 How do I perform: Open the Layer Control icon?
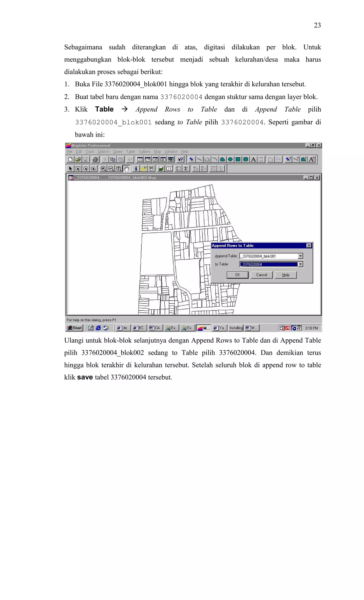pos(161,168)
